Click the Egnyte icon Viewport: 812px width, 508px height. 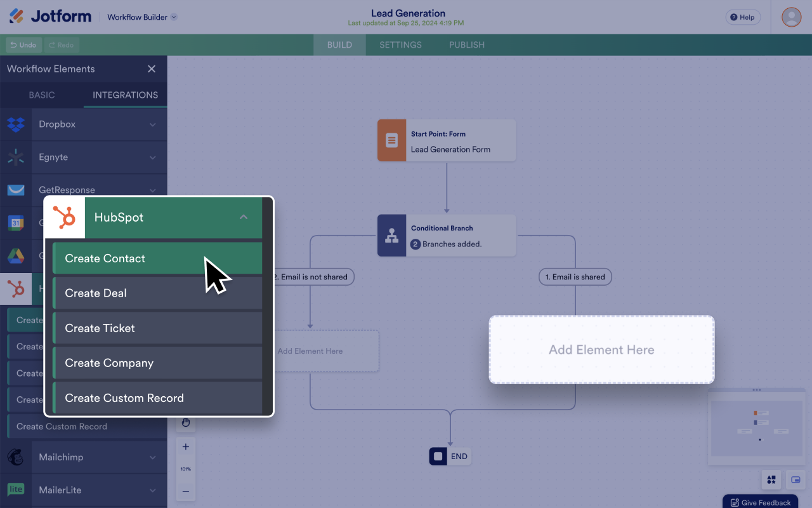pyautogui.click(x=16, y=157)
